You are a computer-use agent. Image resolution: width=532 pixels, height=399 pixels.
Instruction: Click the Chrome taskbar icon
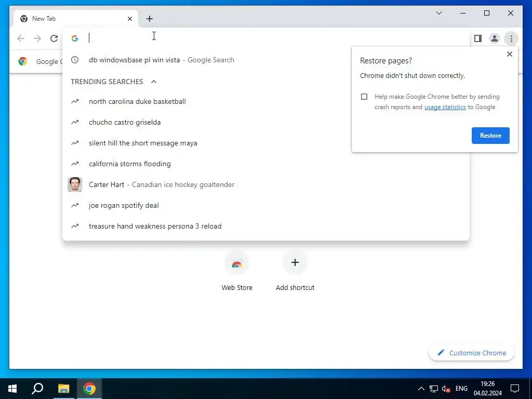pos(89,389)
